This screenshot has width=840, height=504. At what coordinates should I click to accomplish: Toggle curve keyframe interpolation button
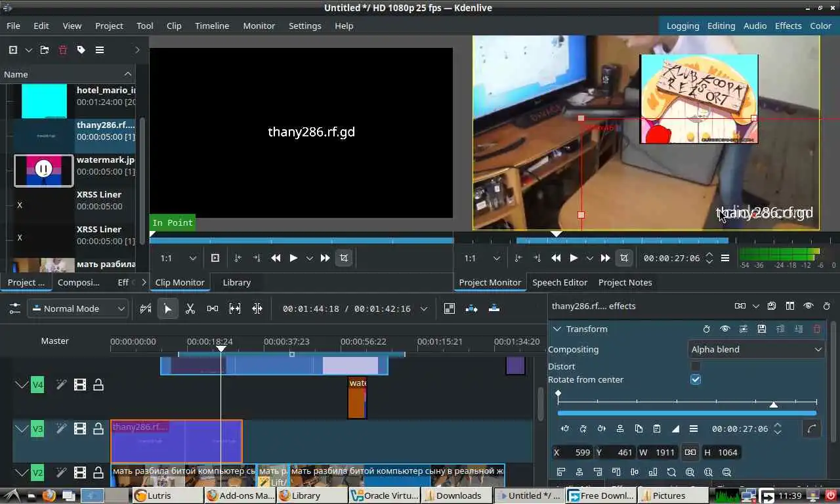point(812,429)
